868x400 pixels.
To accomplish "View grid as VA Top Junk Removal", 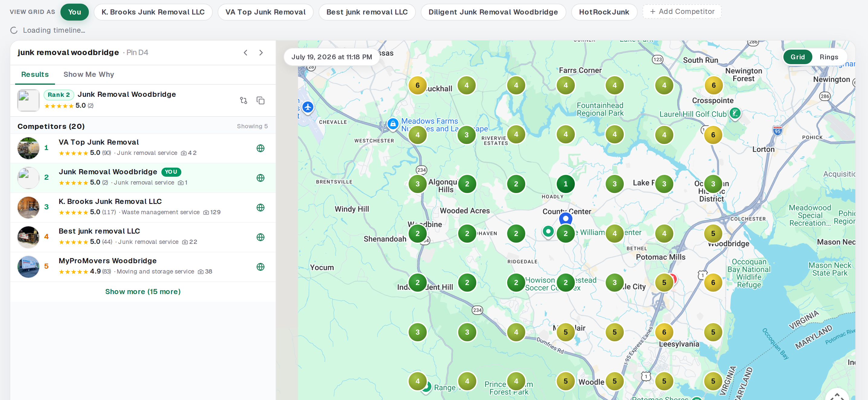I will pos(265,12).
